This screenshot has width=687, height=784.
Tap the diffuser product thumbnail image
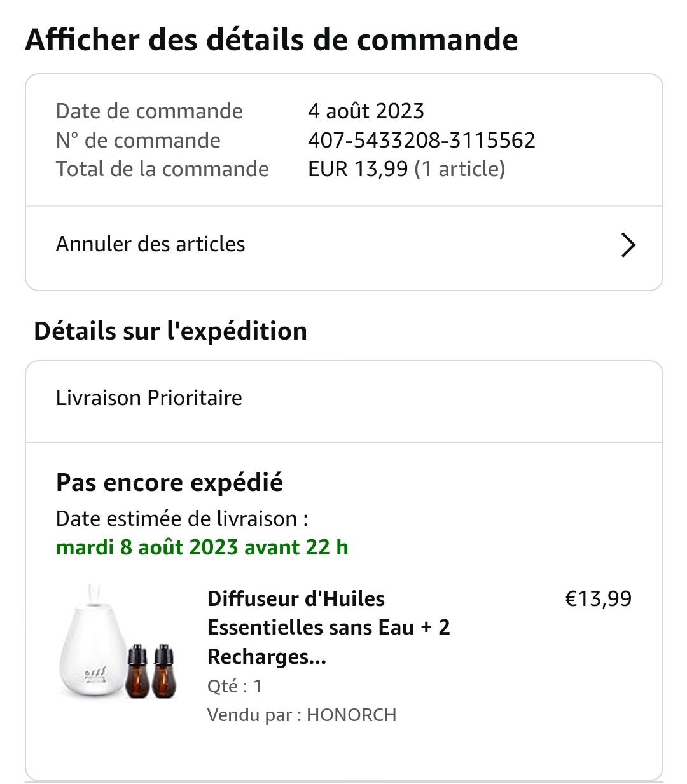click(118, 643)
